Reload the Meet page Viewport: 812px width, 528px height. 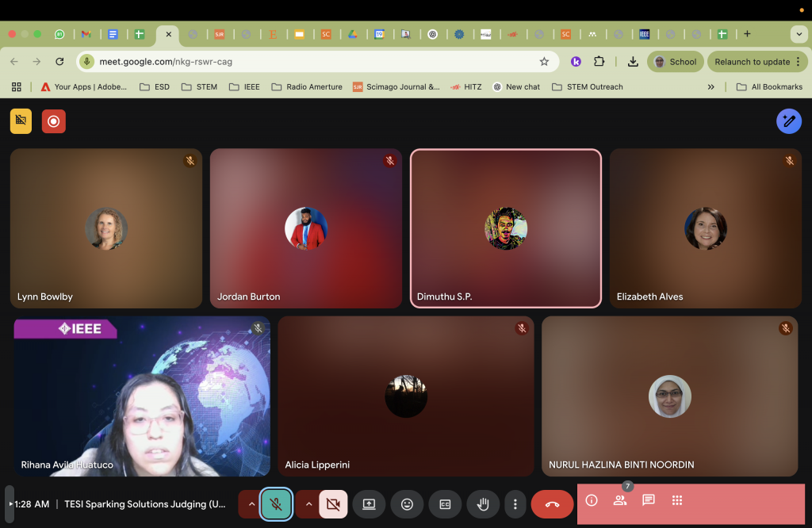59,62
